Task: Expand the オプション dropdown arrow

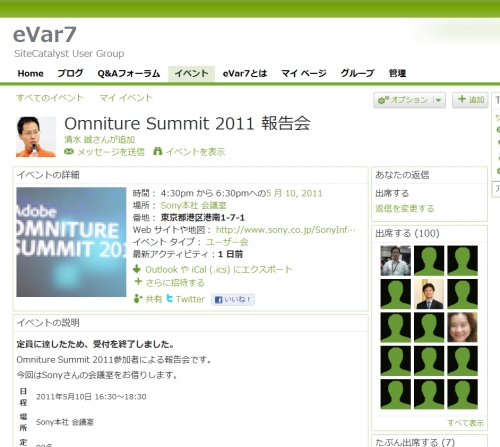Action: pyautogui.click(x=439, y=100)
